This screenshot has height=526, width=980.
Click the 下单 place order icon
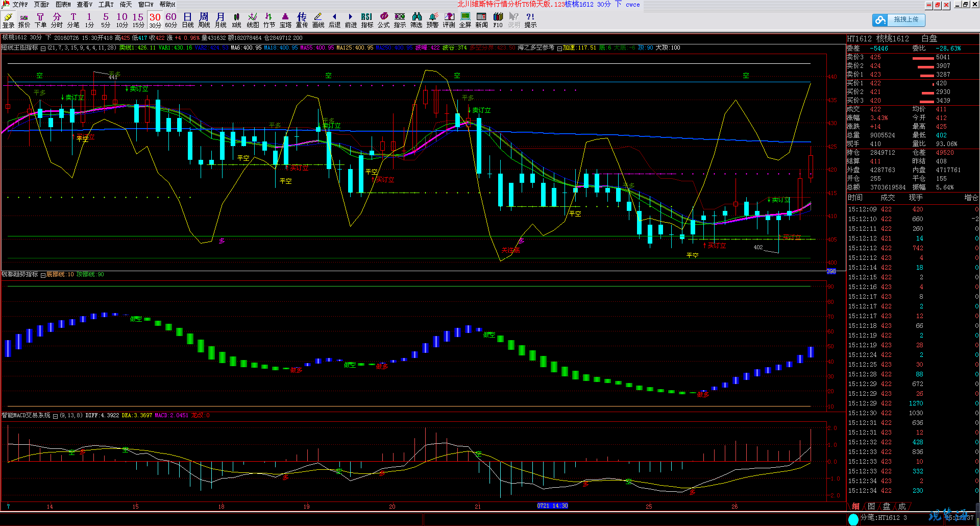pos(40,20)
